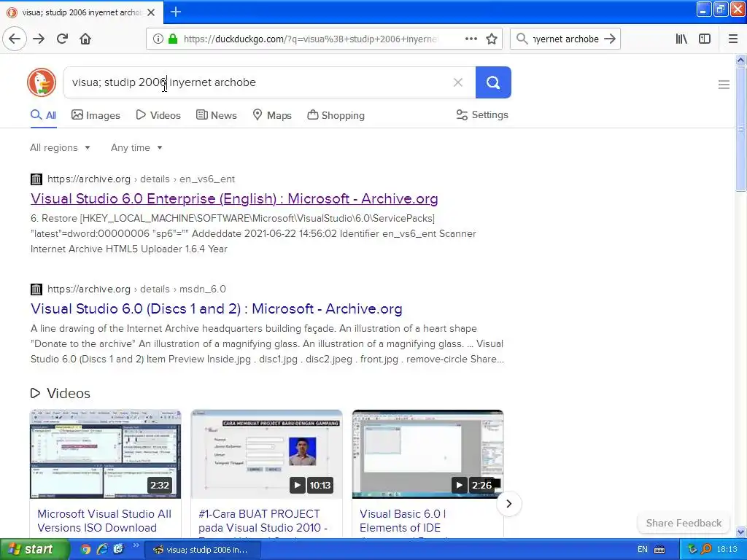Go forward with the Forward arrow

(x=39, y=39)
